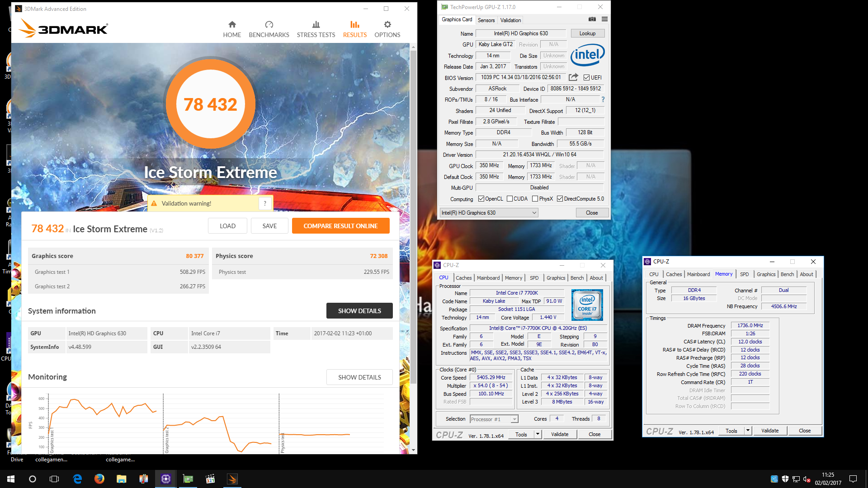Click SAVE button in 3DMark
The height and width of the screenshot is (488, 868).
(269, 226)
